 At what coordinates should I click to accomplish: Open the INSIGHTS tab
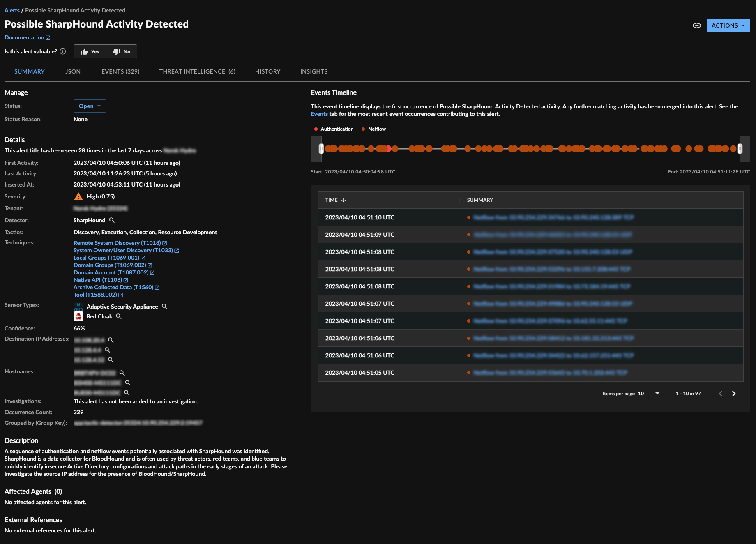pyautogui.click(x=314, y=71)
